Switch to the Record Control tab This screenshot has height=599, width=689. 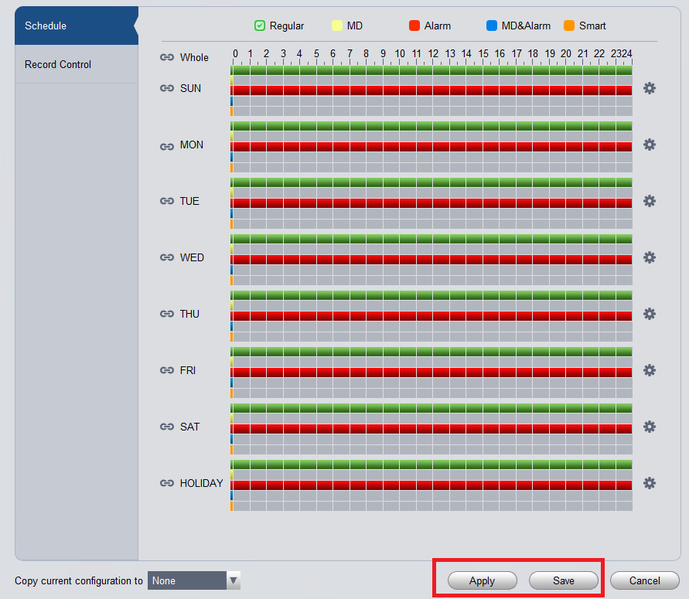(76, 64)
